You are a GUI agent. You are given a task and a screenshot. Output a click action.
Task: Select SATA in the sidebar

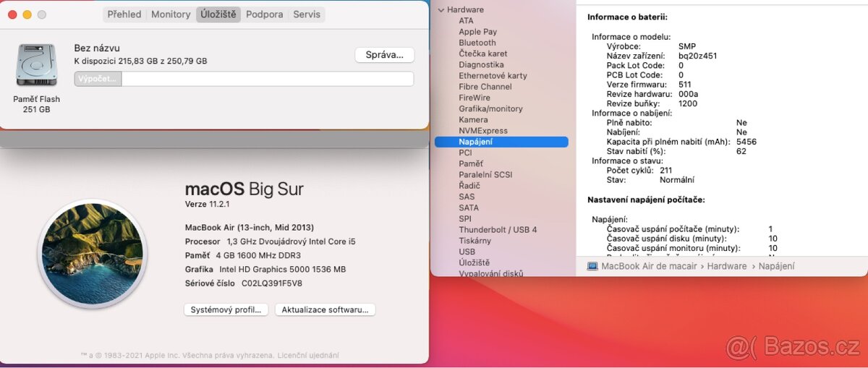469,207
